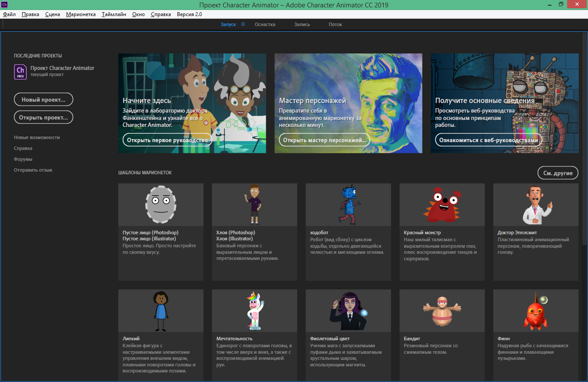Open the Новые возможности link
Screen dimensions: 588x382
click(x=37, y=137)
